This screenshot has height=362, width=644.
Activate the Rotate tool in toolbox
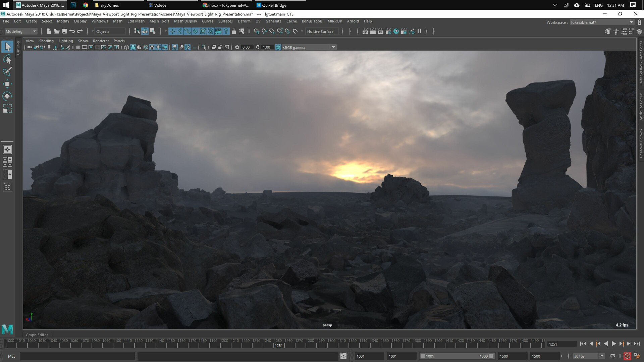[7, 96]
